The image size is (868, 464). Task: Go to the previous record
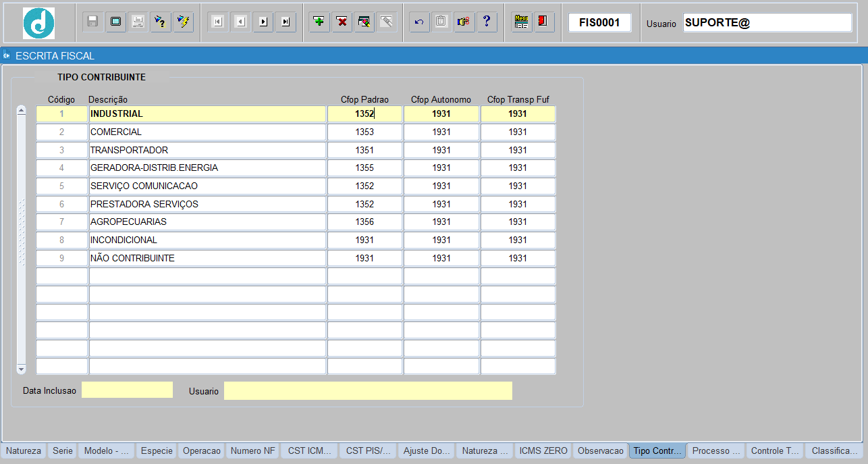(240, 22)
